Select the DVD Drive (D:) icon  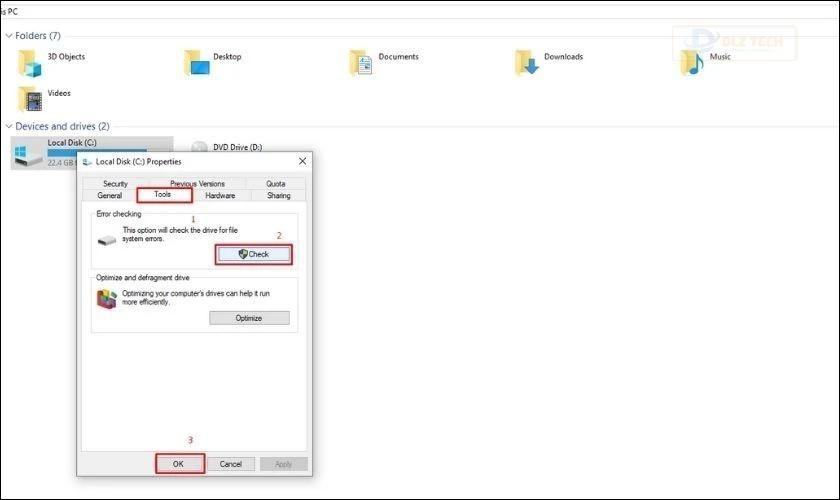(200, 148)
